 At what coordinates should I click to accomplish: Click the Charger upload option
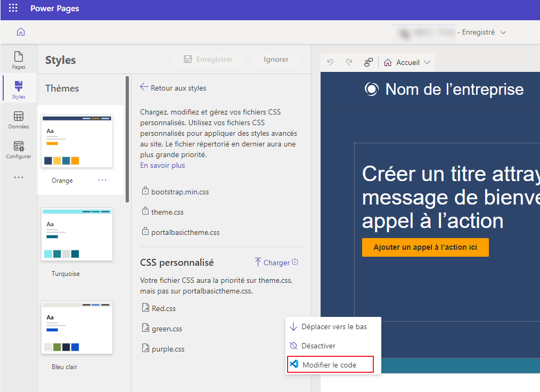coord(276,262)
